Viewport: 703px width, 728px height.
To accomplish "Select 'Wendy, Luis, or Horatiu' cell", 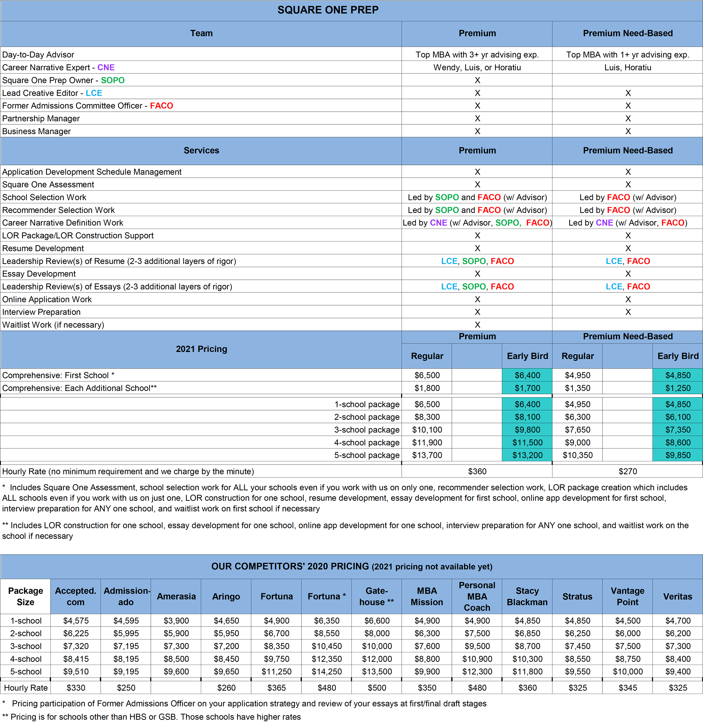I will tap(477, 67).
